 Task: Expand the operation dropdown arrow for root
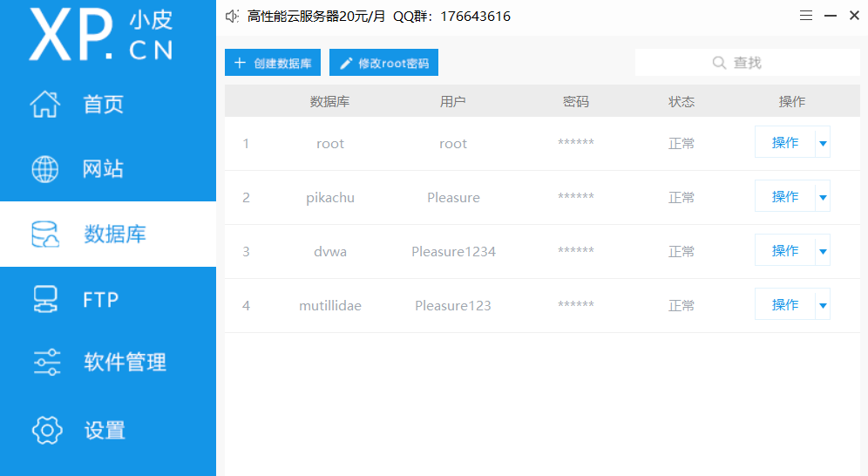tap(823, 143)
